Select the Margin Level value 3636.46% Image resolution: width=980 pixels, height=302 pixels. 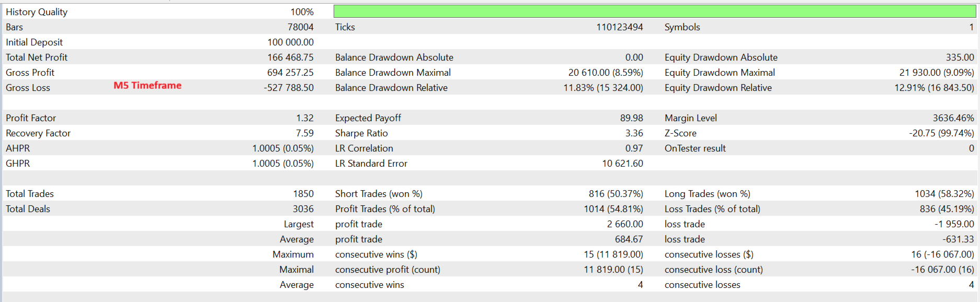pyautogui.click(x=953, y=118)
